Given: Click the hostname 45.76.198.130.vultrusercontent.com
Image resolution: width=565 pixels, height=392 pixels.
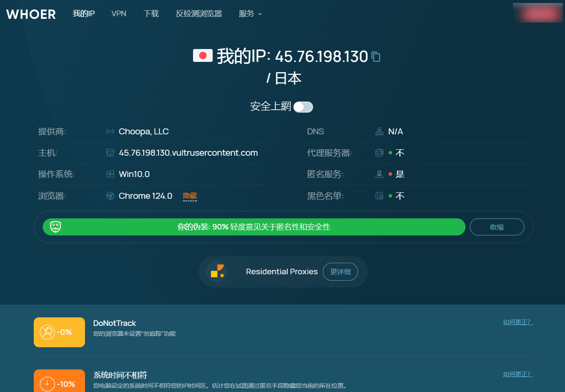Looking at the screenshot, I should click(x=188, y=153).
